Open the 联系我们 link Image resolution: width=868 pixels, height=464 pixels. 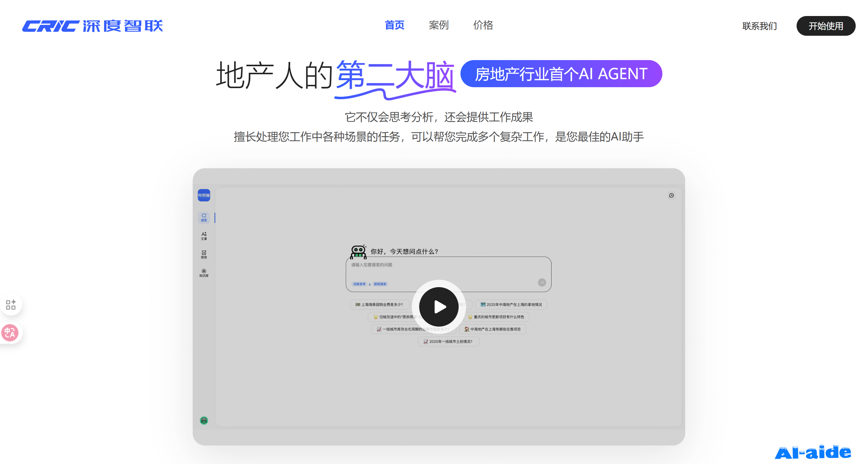(x=759, y=26)
